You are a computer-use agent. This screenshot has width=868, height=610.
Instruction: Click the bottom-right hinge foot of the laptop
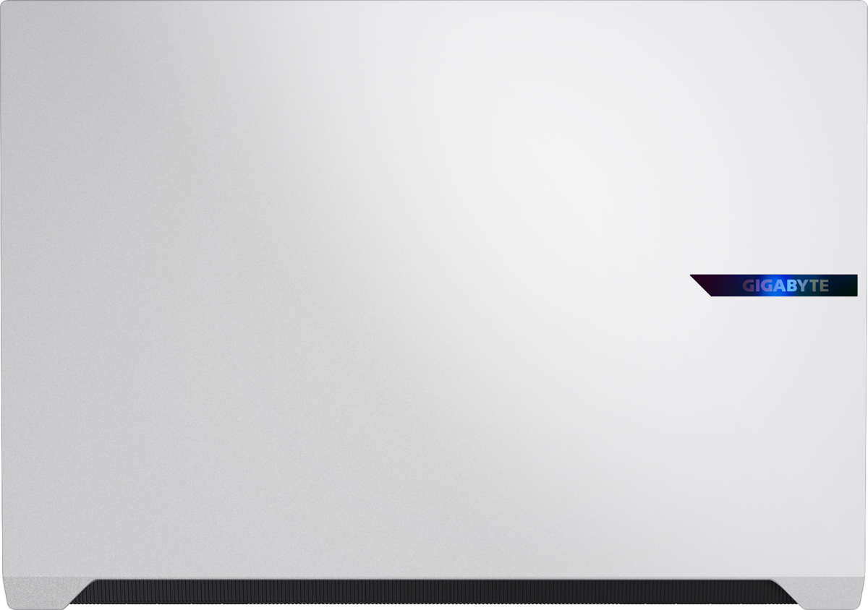835,593
